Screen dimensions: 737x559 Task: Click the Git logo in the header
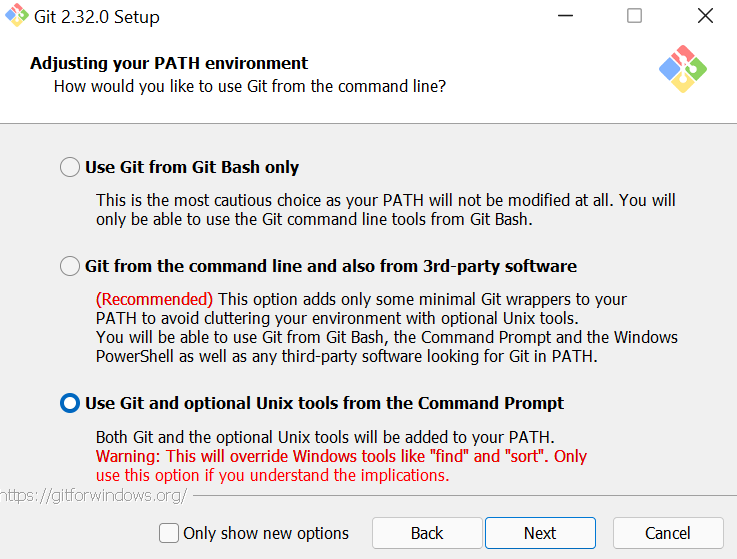(x=683, y=69)
